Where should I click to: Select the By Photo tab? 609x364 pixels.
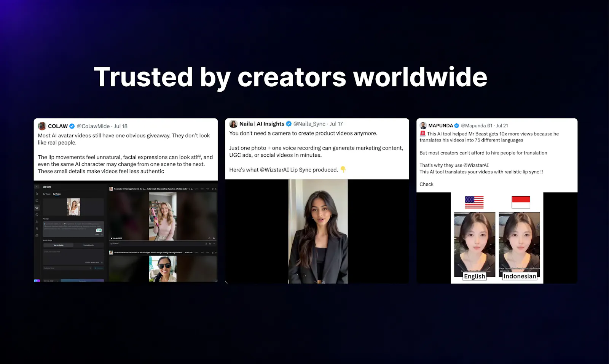click(x=57, y=194)
